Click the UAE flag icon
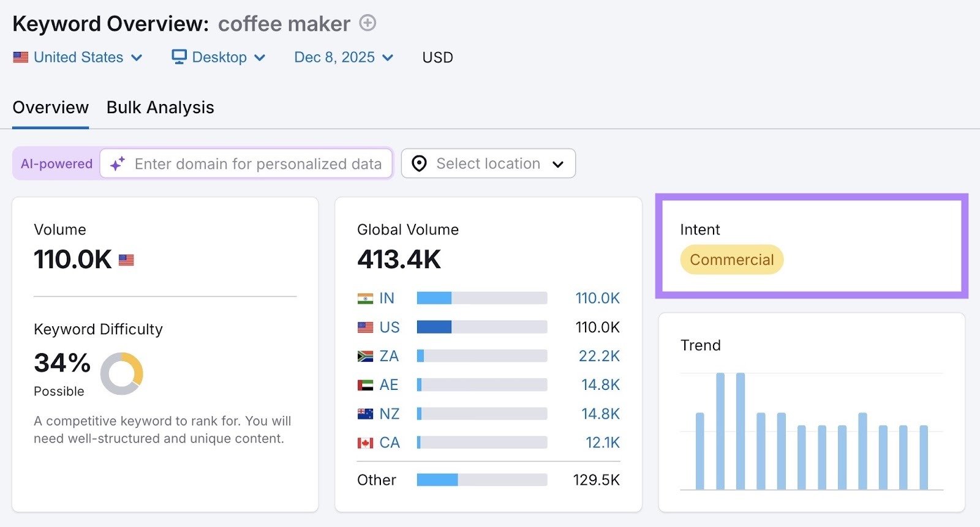The image size is (980, 527). click(365, 385)
